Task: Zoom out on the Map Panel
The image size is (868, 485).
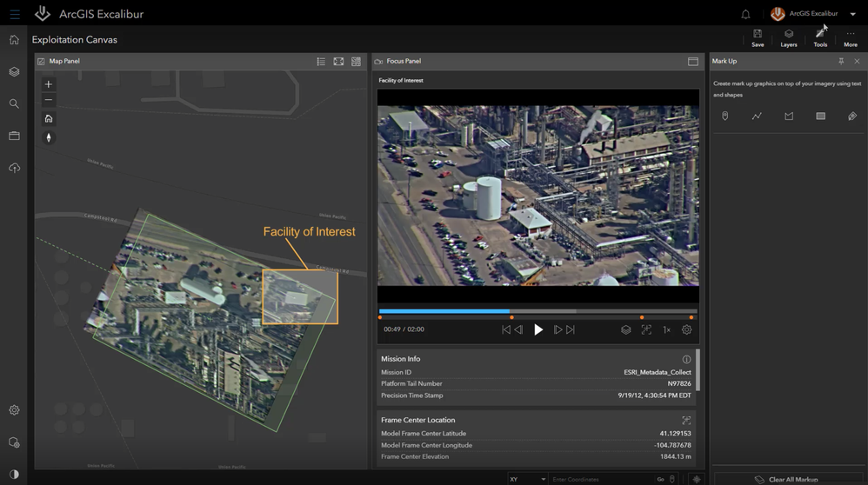Action: pos(49,100)
